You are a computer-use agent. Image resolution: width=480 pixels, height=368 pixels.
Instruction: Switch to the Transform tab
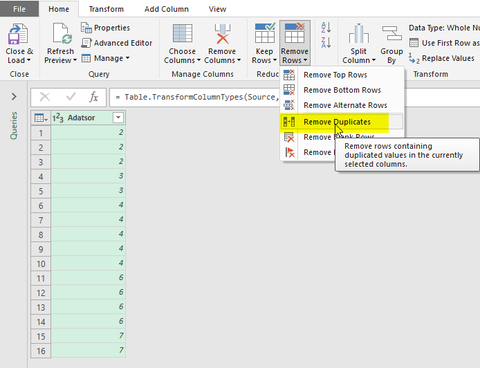[x=106, y=9]
